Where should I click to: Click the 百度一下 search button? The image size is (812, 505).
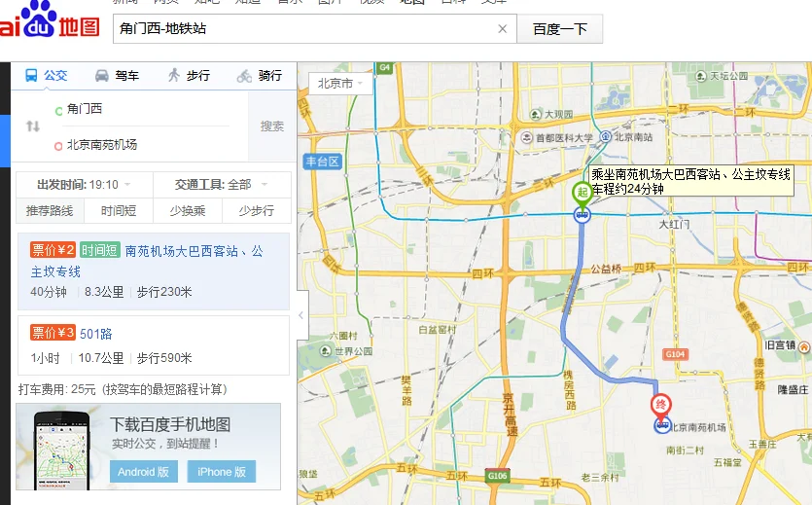pos(560,29)
